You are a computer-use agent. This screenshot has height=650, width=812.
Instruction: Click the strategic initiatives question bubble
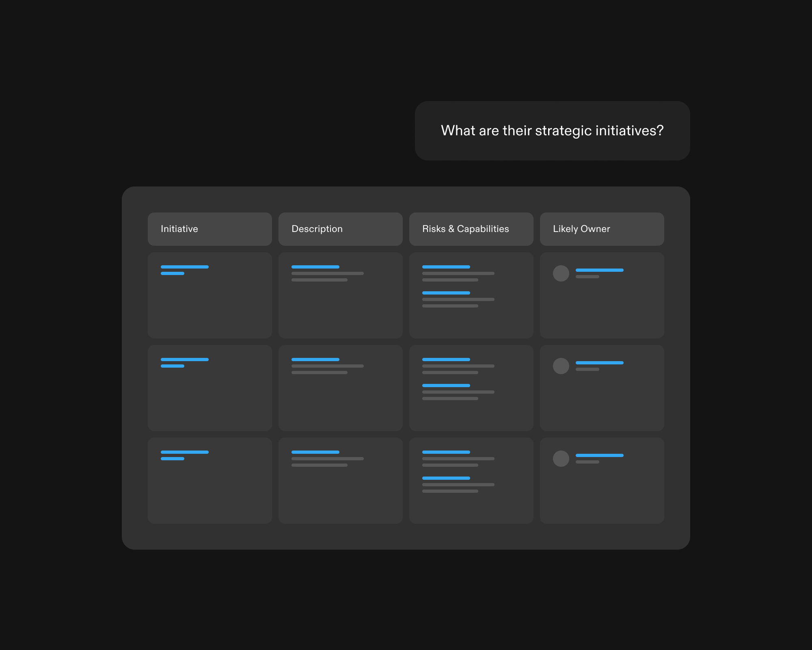point(552,130)
